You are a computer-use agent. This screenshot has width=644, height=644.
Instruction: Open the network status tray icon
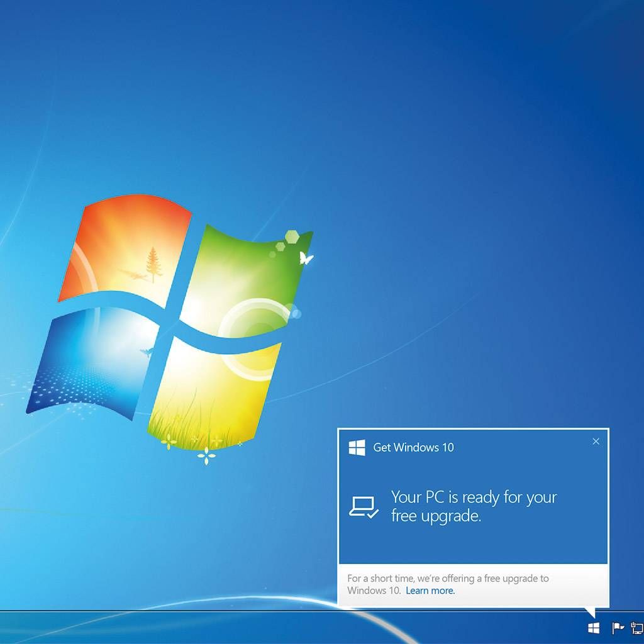(x=636, y=628)
